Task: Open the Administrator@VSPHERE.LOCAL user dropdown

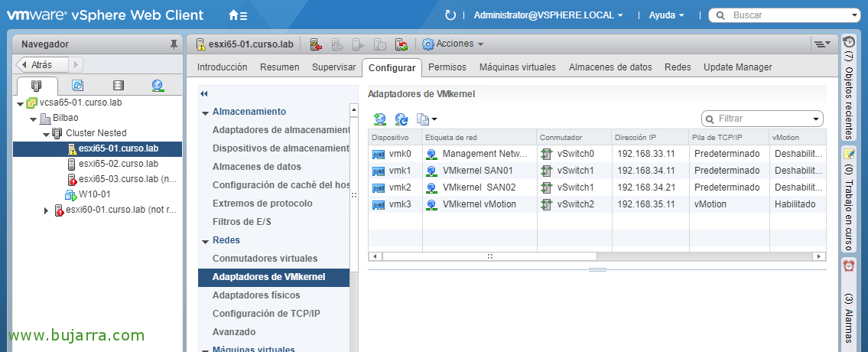Action: [x=548, y=15]
